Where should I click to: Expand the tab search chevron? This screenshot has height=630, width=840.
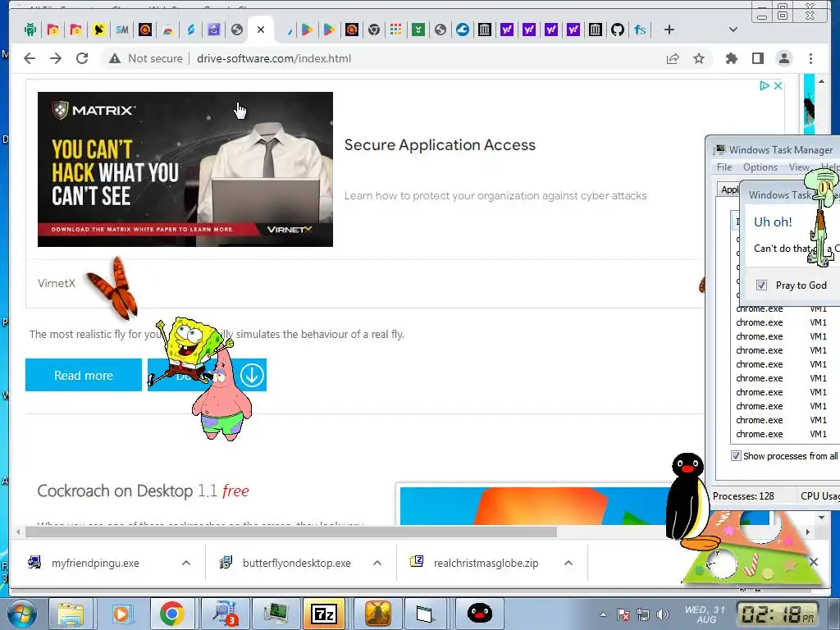tap(733, 30)
